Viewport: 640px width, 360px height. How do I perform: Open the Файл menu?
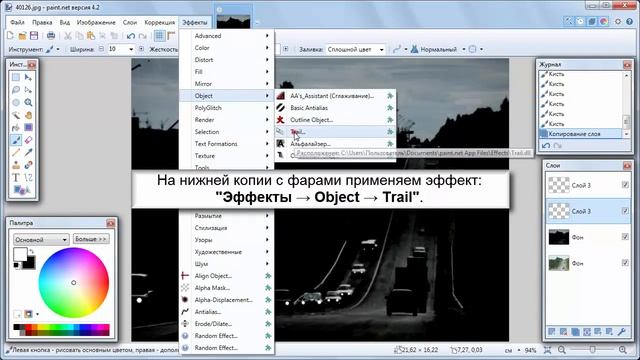18,22
